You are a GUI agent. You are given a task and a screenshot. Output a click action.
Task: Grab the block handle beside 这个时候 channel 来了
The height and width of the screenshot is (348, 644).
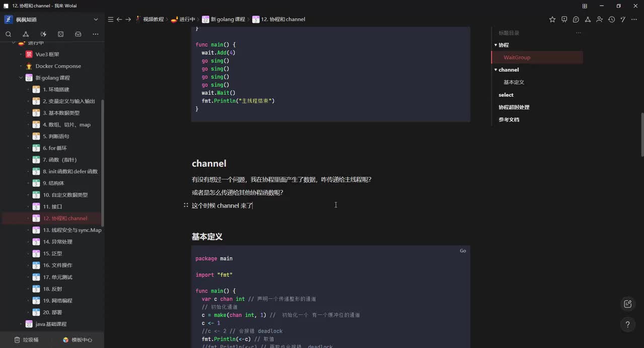[x=186, y=205]
